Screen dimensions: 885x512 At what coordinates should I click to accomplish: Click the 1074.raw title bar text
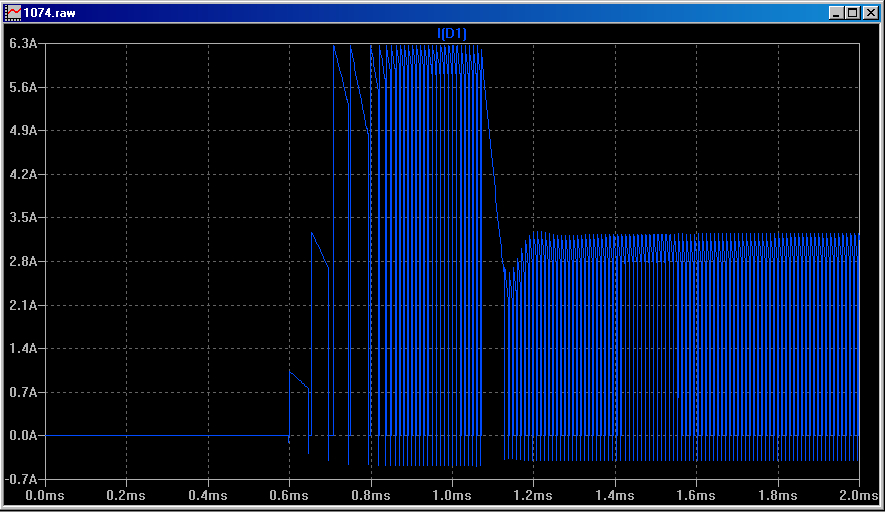tap(50, 13)
